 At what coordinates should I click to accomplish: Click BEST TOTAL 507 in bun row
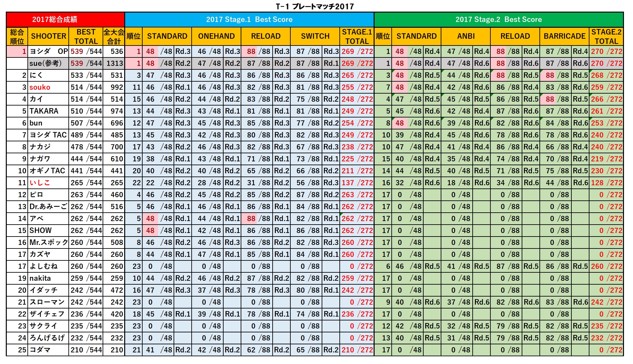77,123
